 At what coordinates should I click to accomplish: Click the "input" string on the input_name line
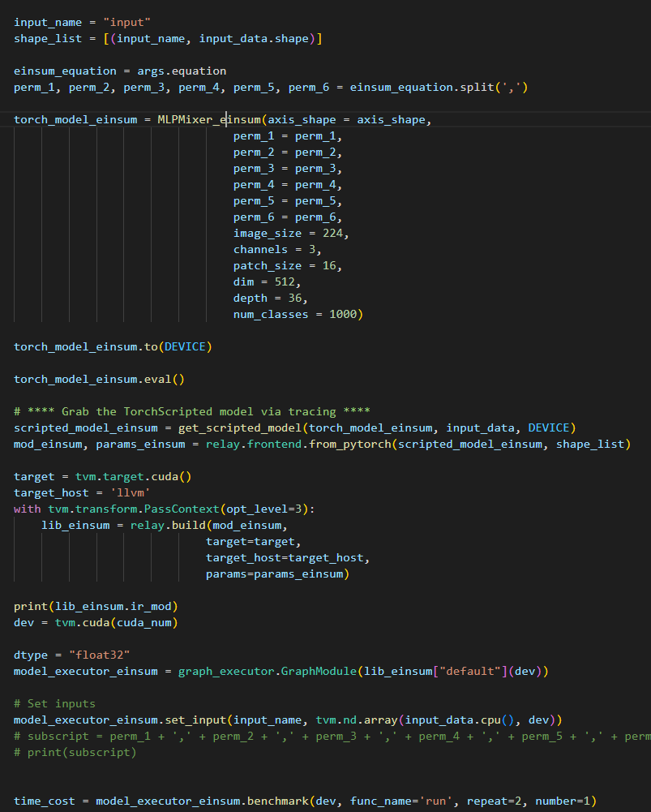[x=126, y=22]
